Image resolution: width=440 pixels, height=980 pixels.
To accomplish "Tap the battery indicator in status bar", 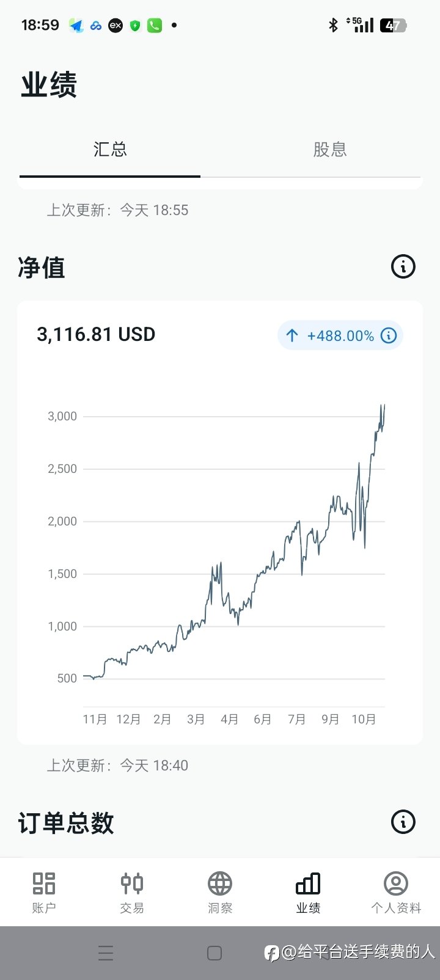I will coord(393,25).
